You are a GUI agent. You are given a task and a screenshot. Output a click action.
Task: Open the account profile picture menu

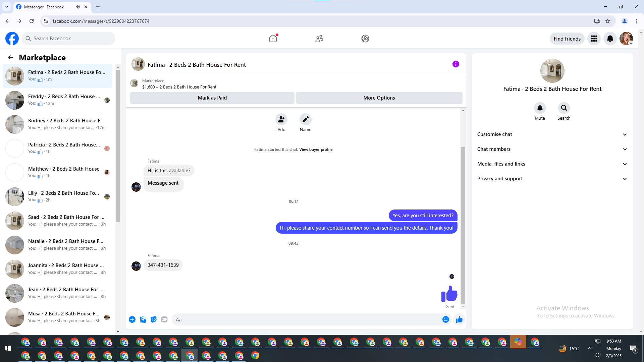coord(626,39)
